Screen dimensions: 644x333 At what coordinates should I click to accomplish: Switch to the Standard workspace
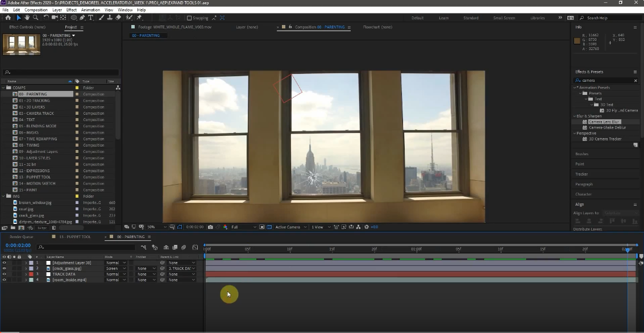tap(471, 18)
